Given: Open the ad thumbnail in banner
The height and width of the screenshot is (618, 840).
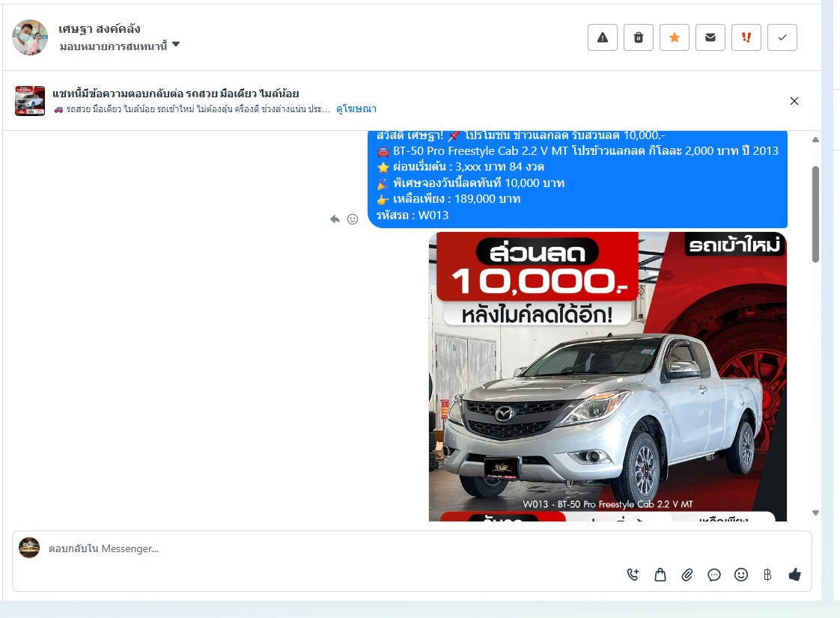Looking at the screenshot, I should pos(30,101).
